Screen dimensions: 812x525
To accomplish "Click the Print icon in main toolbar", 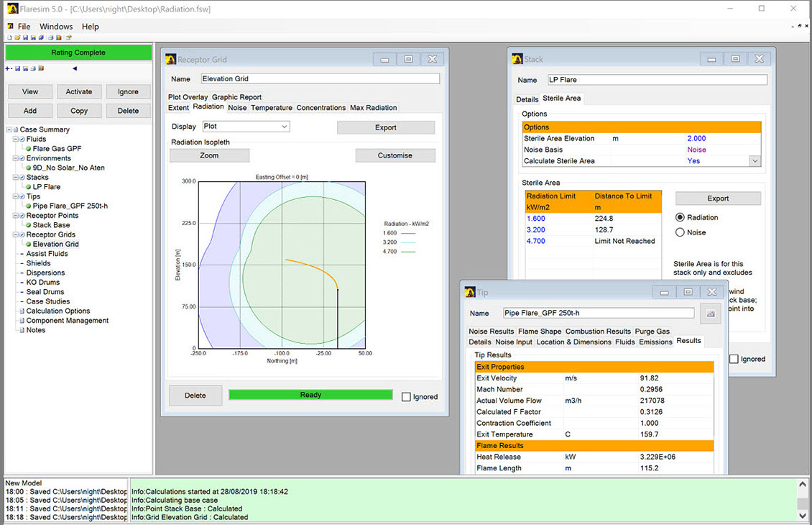I will (x=51, y=38).
